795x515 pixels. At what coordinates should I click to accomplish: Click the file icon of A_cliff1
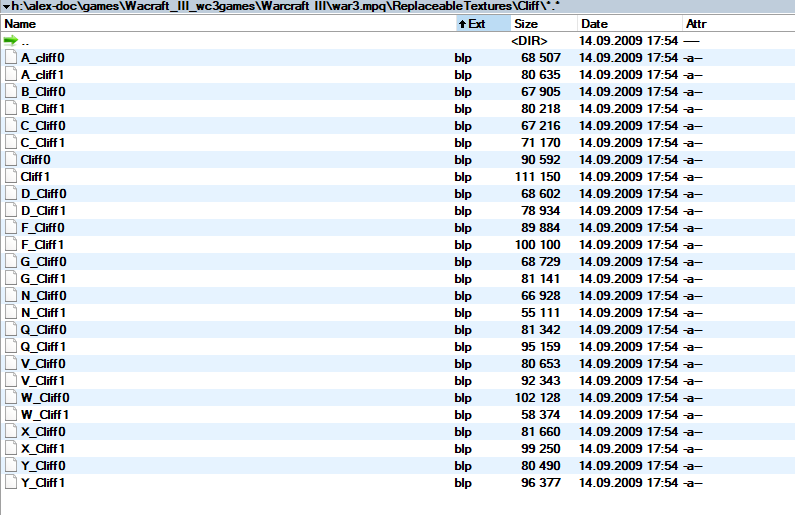click(x=11, y=75)
